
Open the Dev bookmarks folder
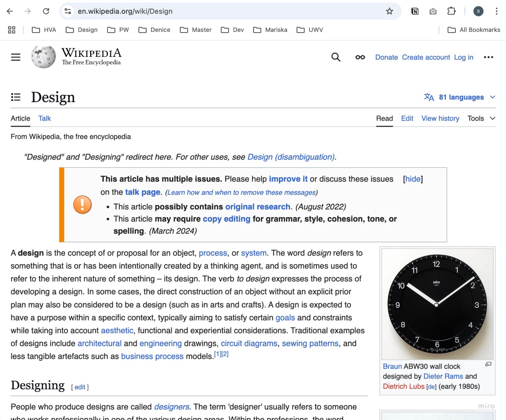pyautogui.click(x=232, y=30)
